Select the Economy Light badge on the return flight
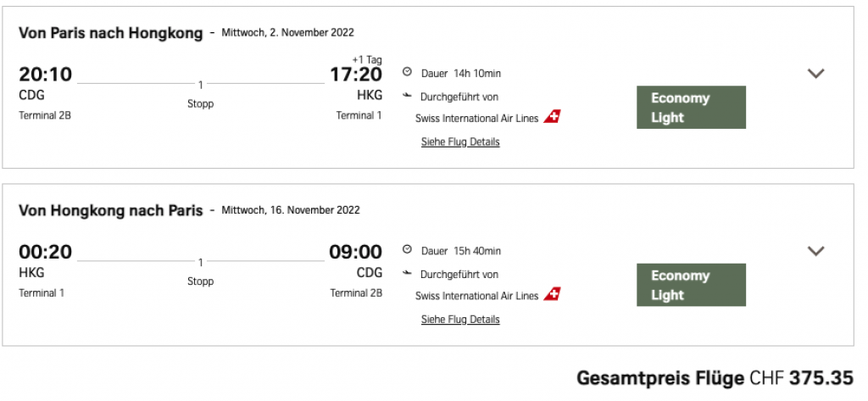 pos(691,285)
